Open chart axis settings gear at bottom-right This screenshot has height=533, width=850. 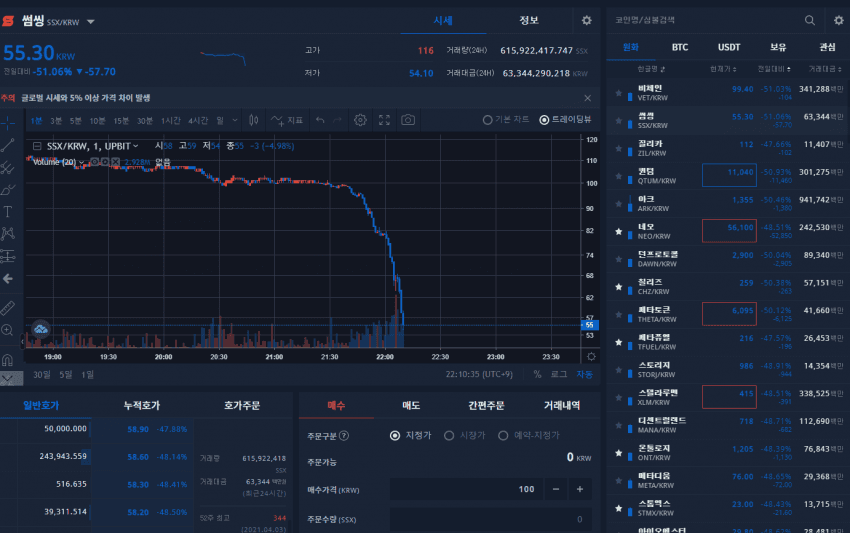(x=591, y=357)
